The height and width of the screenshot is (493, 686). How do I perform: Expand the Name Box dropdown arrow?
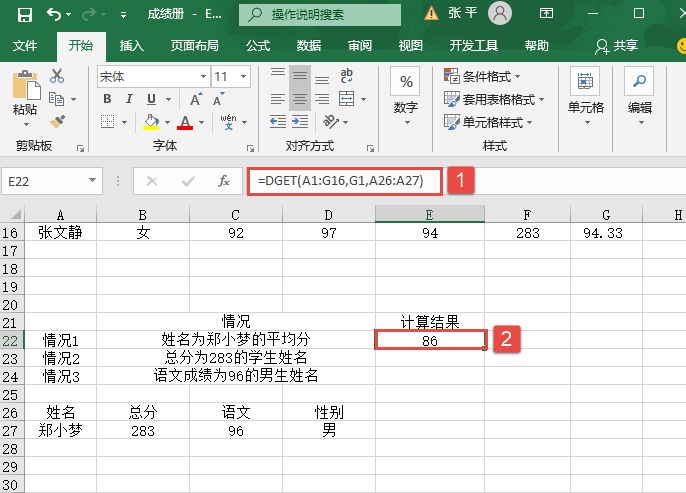pos(93,181)
